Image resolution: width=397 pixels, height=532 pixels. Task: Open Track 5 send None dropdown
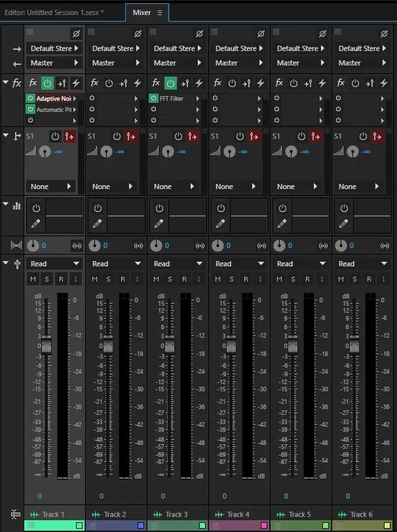click(x=297, y=186)
